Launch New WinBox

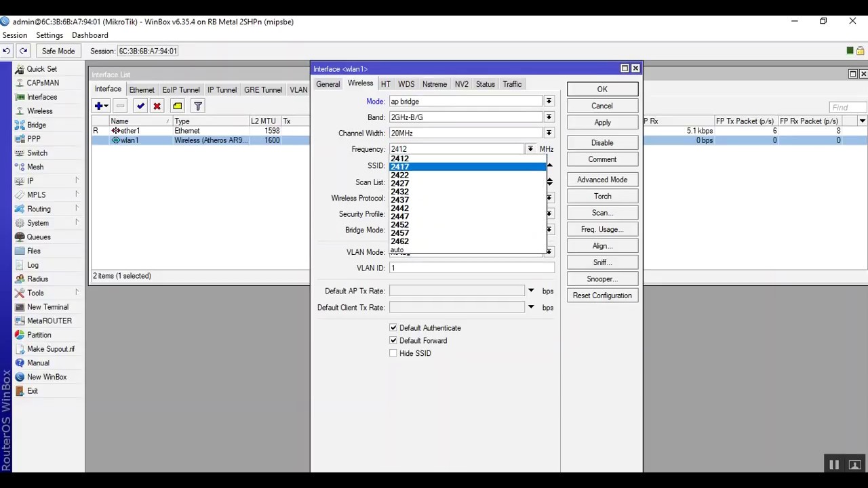coord(46,377)
